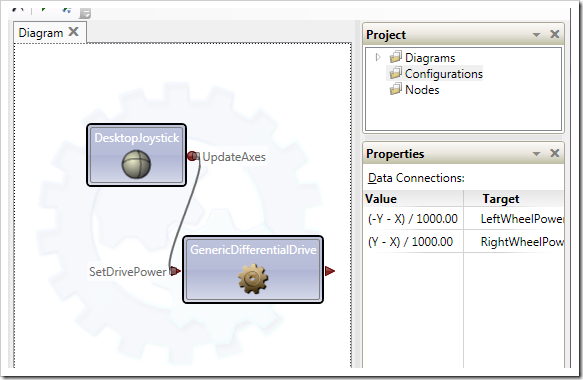Open the Properties panel dropdown arrow
Image resolution: width=583 pixels, height=380 pixels.
tap(536, 154)
